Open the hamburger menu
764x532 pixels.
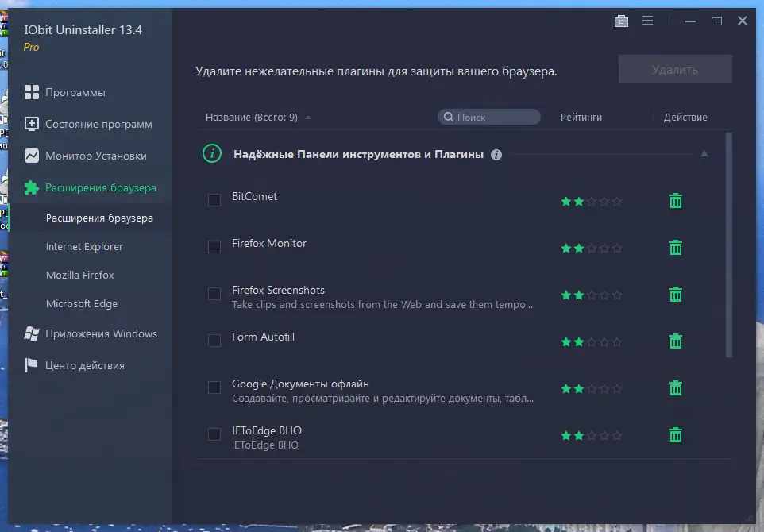pyautogui.click(x=647, y=21)
